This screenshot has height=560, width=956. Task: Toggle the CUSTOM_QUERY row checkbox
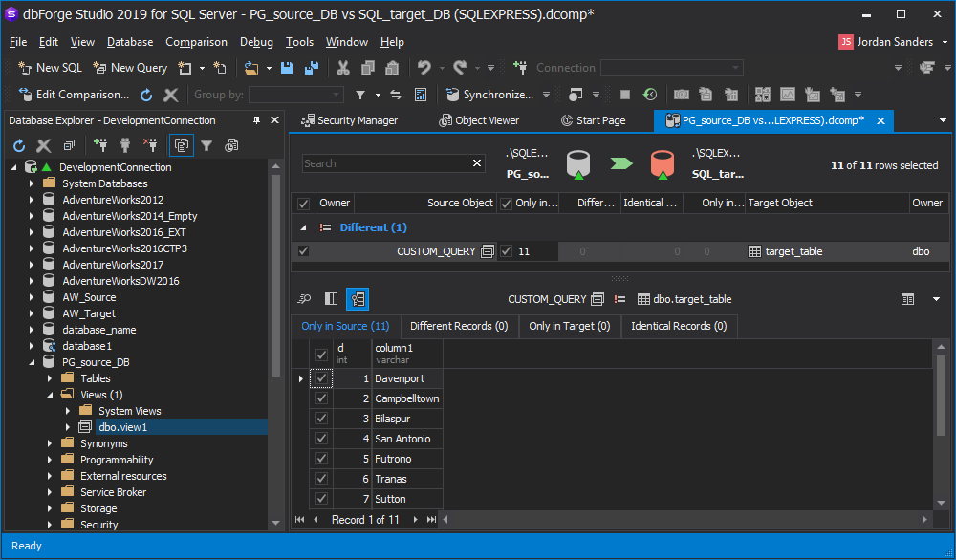tap(303, 251)
